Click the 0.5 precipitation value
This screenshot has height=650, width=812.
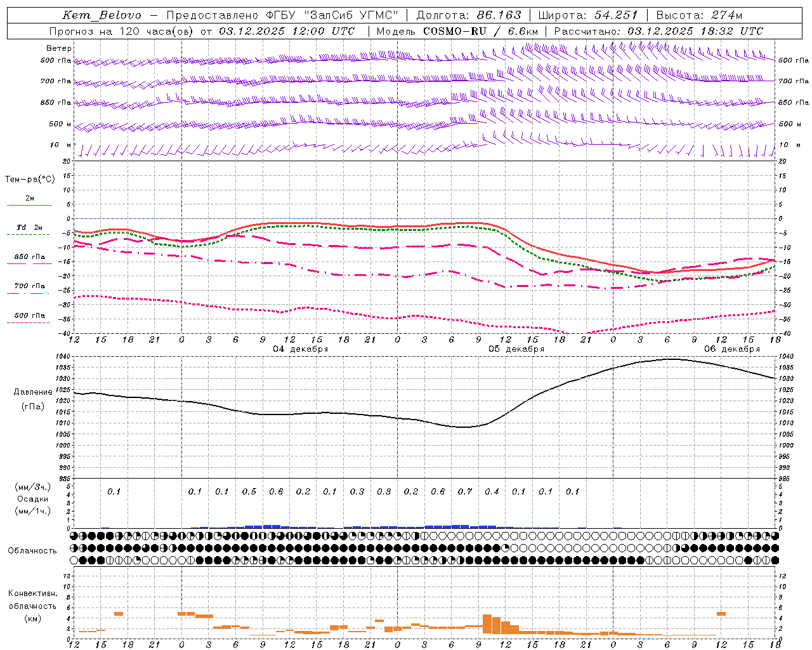249,491
